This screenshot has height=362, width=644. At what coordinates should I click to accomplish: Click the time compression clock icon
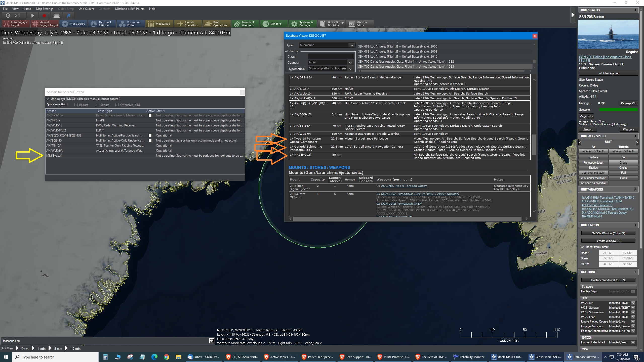point(8,16)
